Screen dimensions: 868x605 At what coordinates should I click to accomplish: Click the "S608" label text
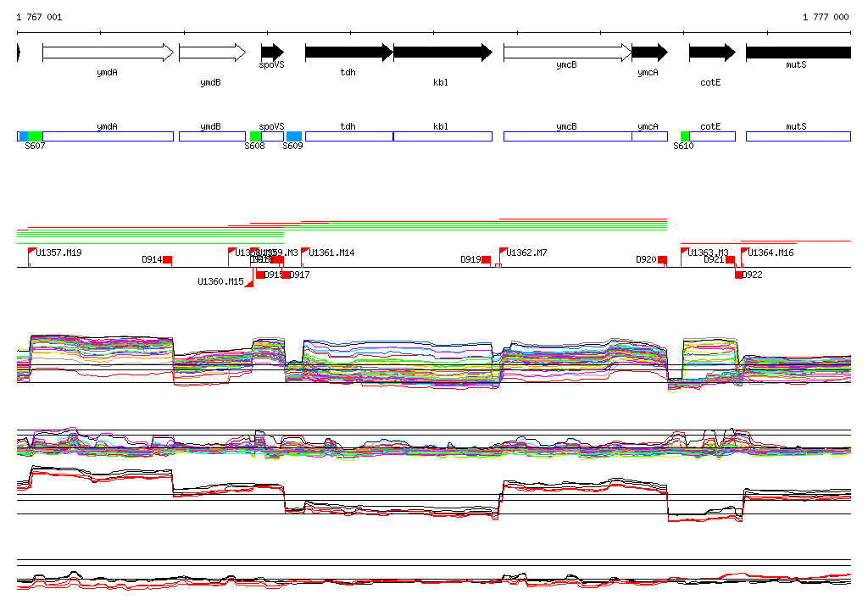click(x=254, y=146)
